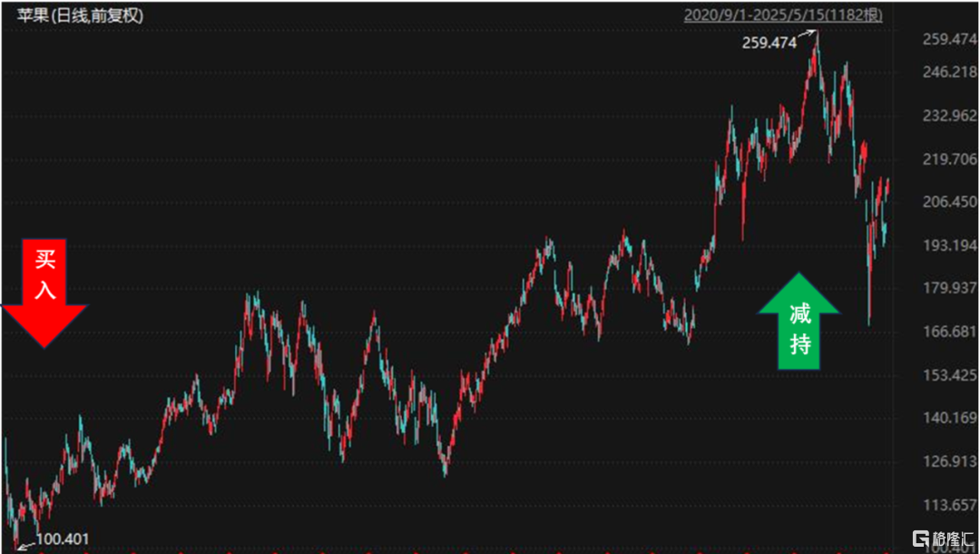Image resolution: width=980 pixels, height=554 pixels.
Task: Click the high price label 259.474
Action: pyautogui.click(x=769, y=44)
